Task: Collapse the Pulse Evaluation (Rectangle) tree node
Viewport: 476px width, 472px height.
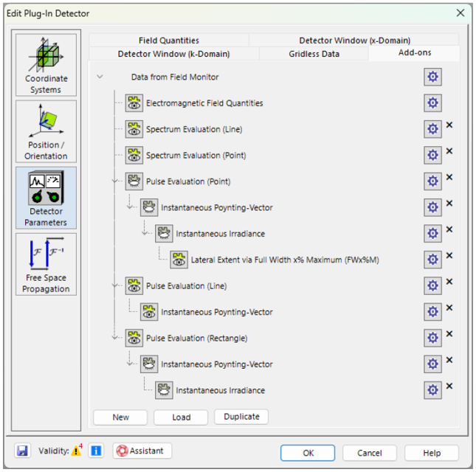Action: coord(114,338)
